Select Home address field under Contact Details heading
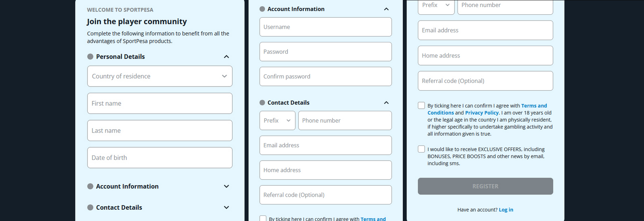This screenshot has width=644, height=221. coord(325,170)
